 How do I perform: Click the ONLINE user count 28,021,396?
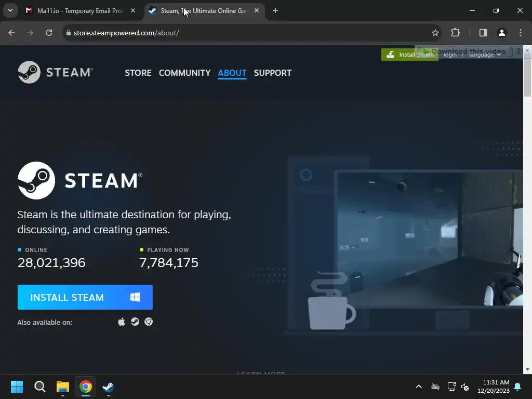point(51,262)
